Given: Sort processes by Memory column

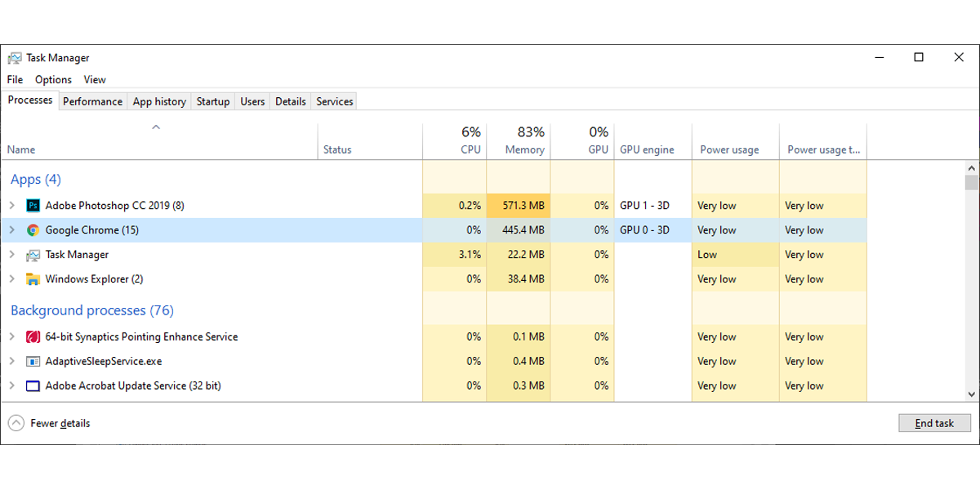Looking at the screenshot, I should 524,149.
